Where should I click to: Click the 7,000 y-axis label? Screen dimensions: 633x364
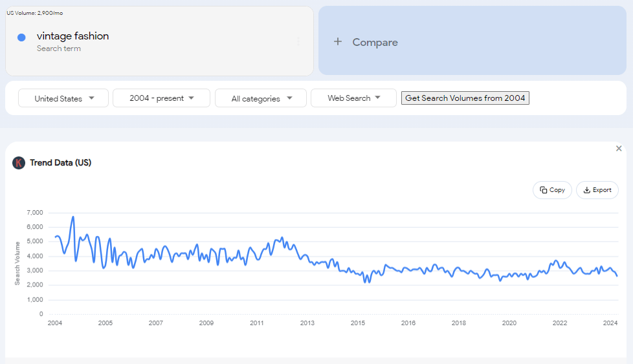(35, 213)
